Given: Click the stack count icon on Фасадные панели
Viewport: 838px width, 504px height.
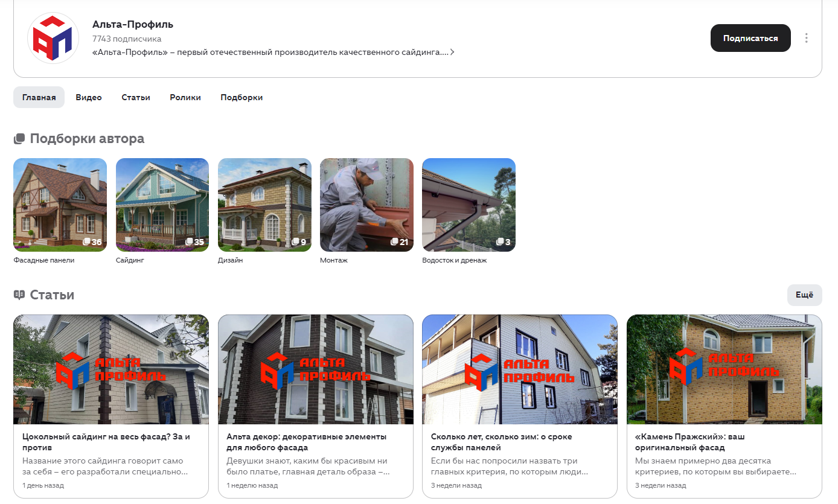Looking at the screenshot, I should (87, 242).
